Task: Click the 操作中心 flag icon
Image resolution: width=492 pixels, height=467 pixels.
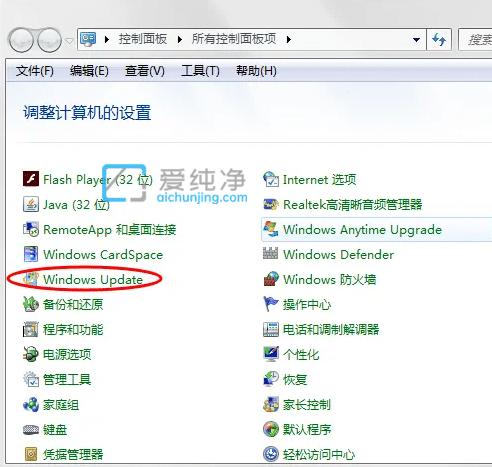Action: click(271, 304)
